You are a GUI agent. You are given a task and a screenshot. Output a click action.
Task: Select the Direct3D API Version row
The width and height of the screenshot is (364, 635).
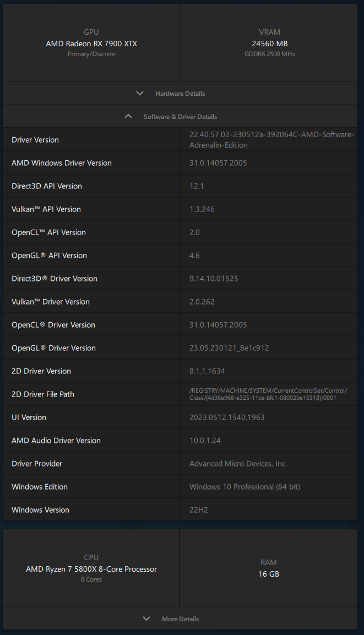click(x=180, y=186)
